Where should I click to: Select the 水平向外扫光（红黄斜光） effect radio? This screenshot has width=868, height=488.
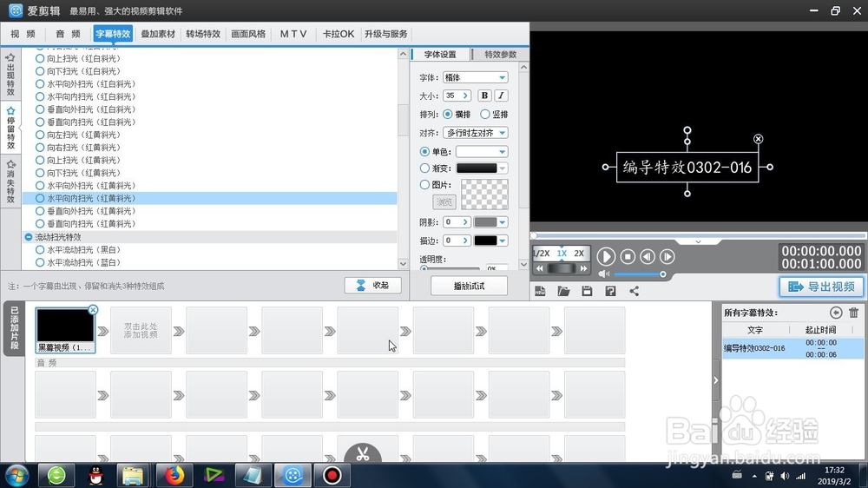pos(40,186)
